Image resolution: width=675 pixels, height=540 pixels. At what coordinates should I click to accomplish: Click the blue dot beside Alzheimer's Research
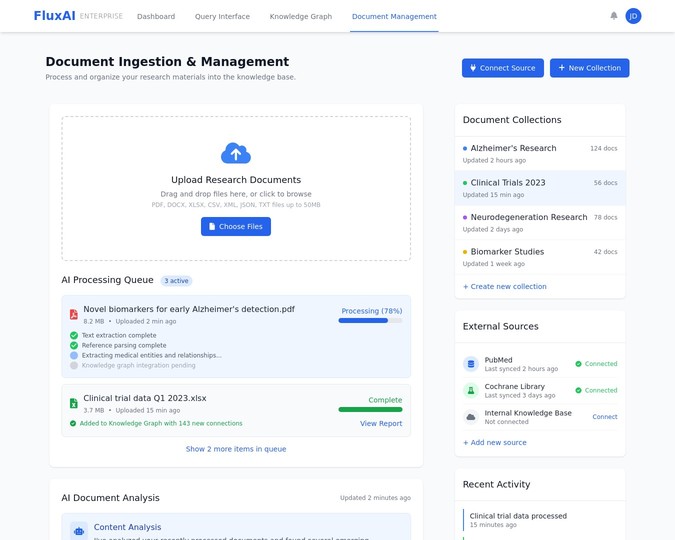pyautogui.click(x=465, y=149)
